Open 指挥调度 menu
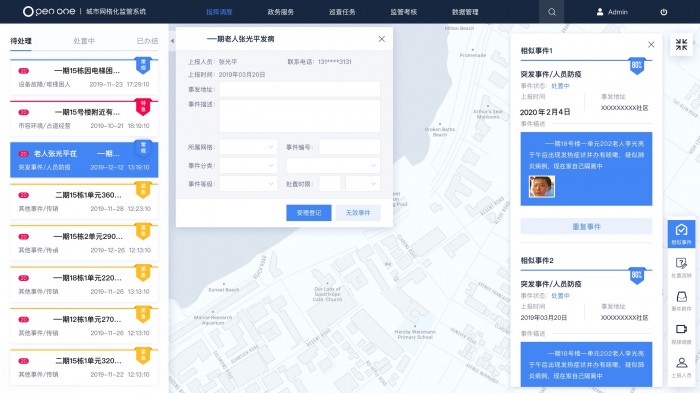The height and width of the screenshot is (393, 700). tap(219, 12)
